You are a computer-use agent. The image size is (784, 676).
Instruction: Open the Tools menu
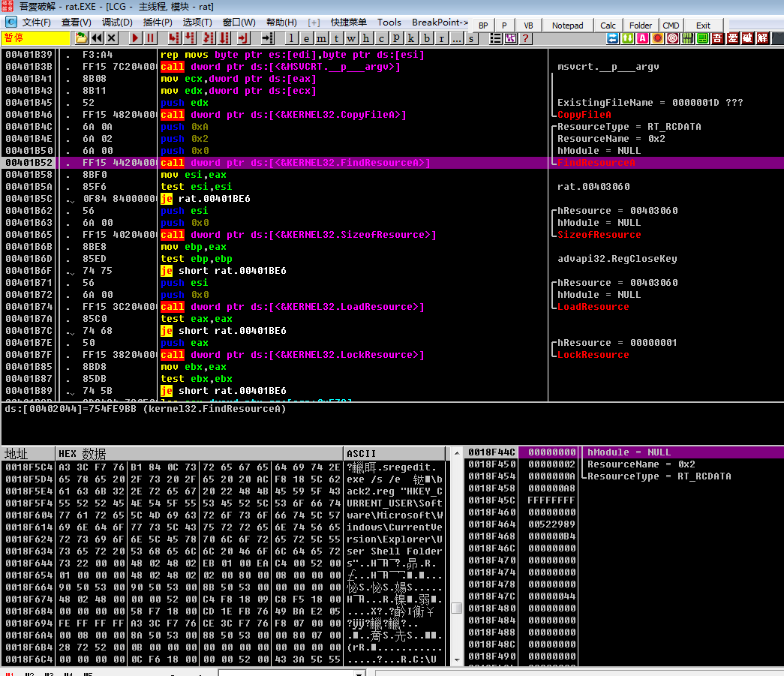[389, 23]
